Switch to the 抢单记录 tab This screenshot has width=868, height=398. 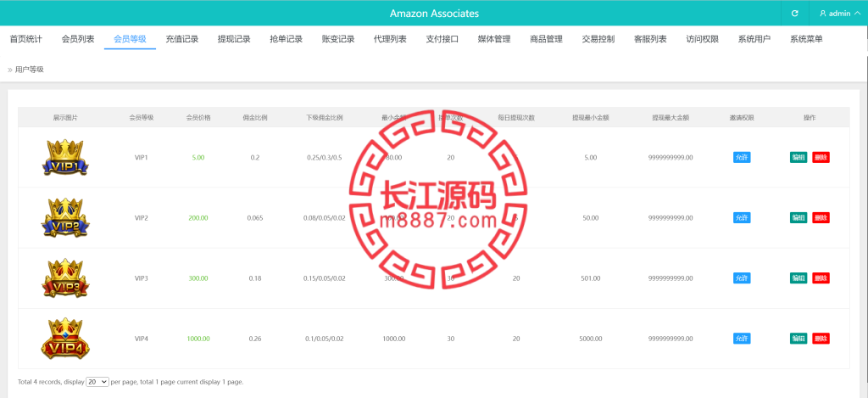[287, 39]
